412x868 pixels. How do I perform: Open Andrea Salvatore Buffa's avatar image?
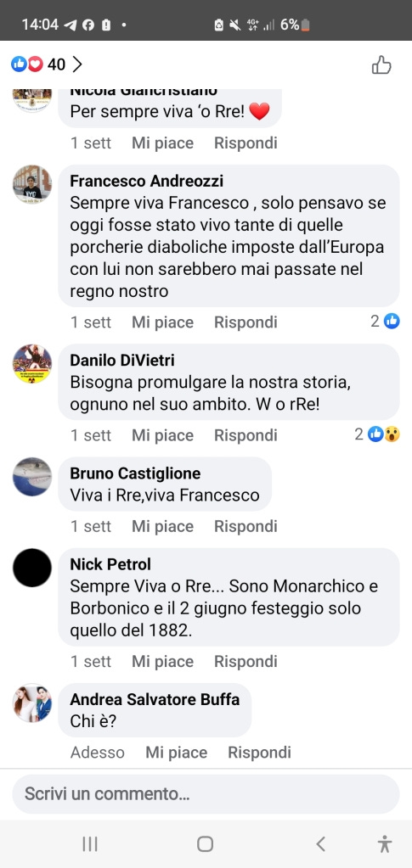[32, 703]
